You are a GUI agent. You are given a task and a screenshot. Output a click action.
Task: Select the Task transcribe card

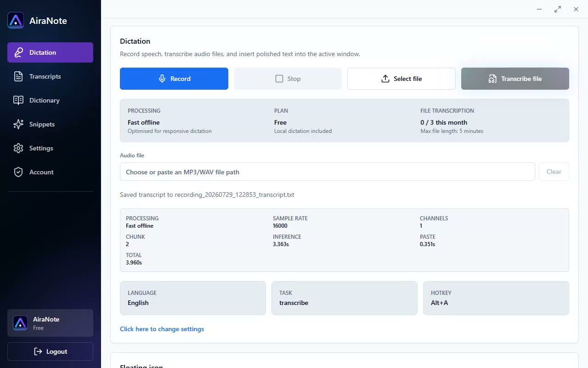pos(345,298)
